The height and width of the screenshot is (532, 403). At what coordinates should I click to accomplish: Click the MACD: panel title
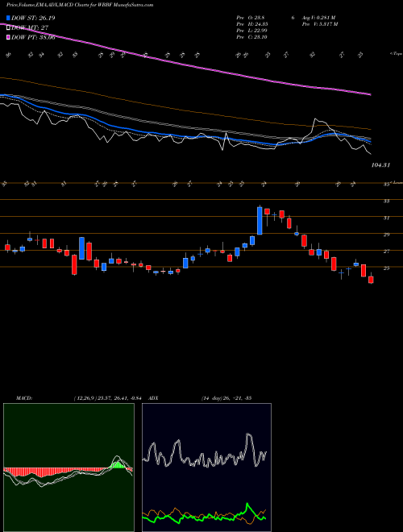(x=24, y=397)
